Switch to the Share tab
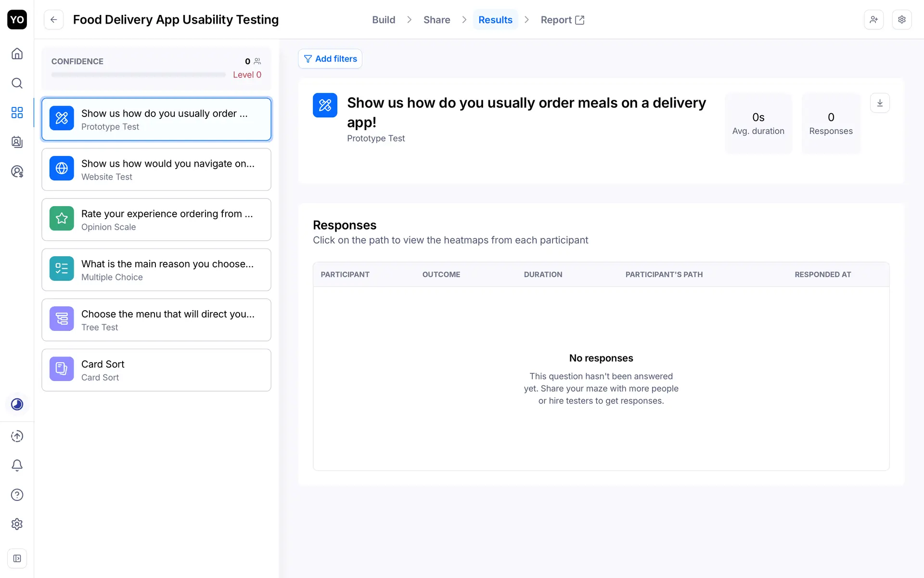 click(436, 20)
